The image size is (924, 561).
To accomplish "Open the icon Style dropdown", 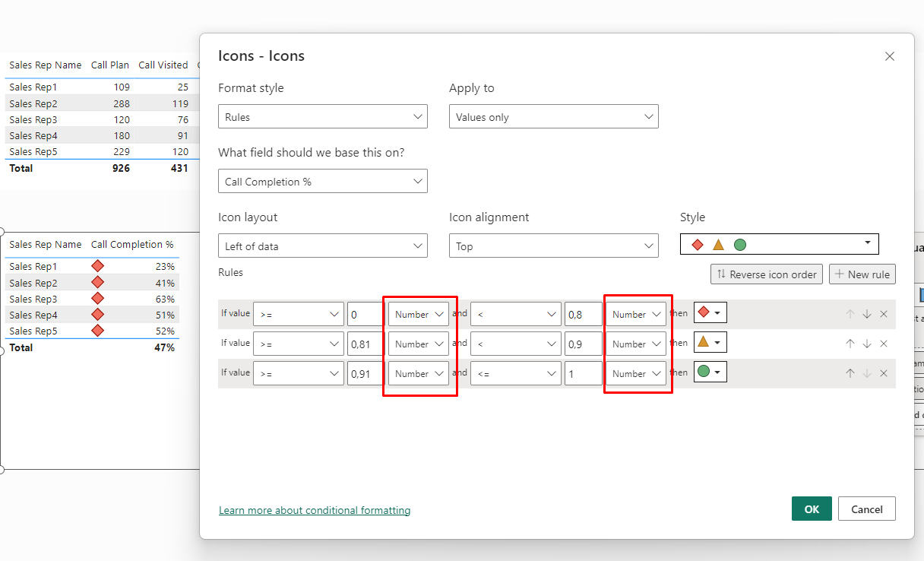I will coord(780,244).
